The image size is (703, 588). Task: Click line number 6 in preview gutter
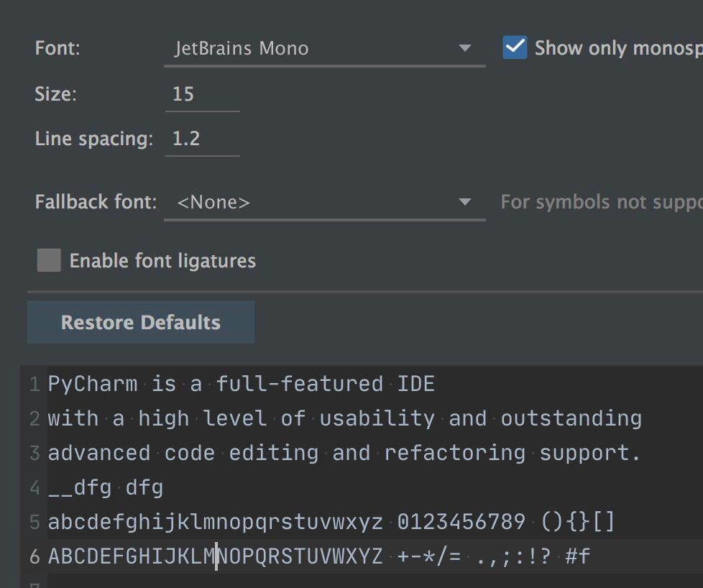[35, 556]
